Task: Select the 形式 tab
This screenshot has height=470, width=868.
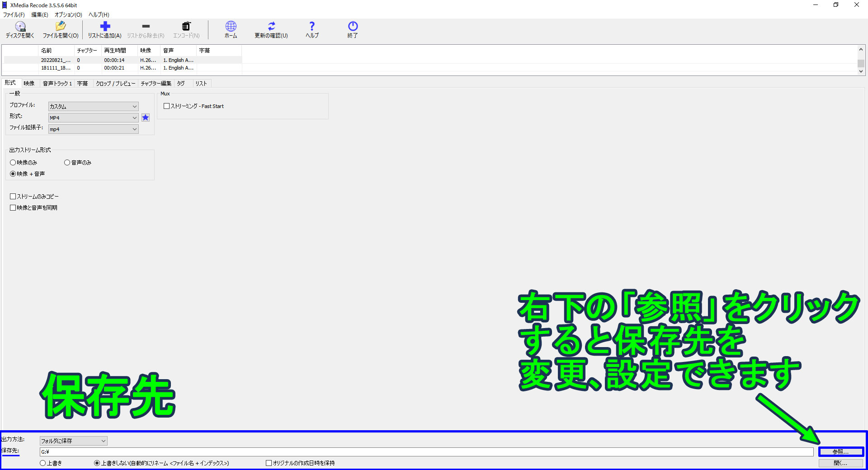Action: coord(10,83)
